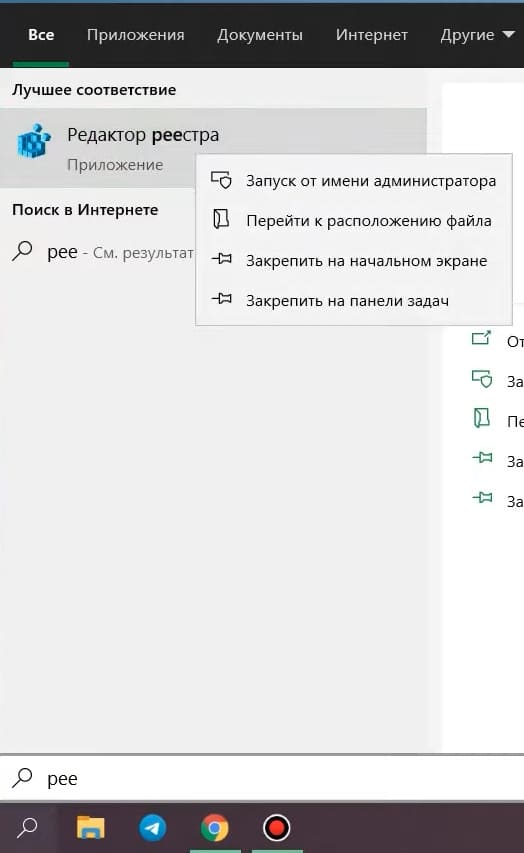The height and width of the screenshot is (853, 524).
Task: Open the web search result for 'рее'
Action: 102,252
